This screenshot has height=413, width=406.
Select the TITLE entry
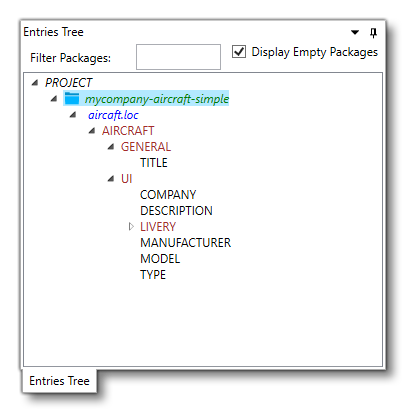[x=154, y=163]
